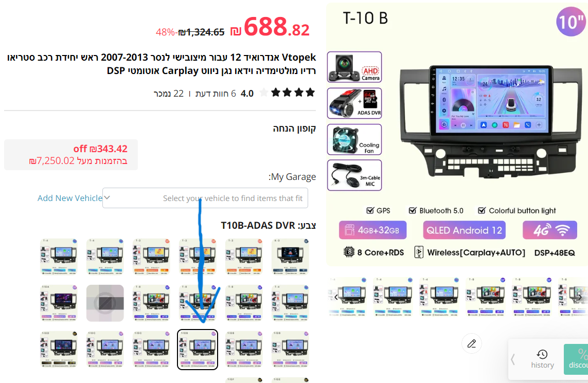Click the ADAS DVR feature icon
Viewport: 588px width, 383px height.
354,103
